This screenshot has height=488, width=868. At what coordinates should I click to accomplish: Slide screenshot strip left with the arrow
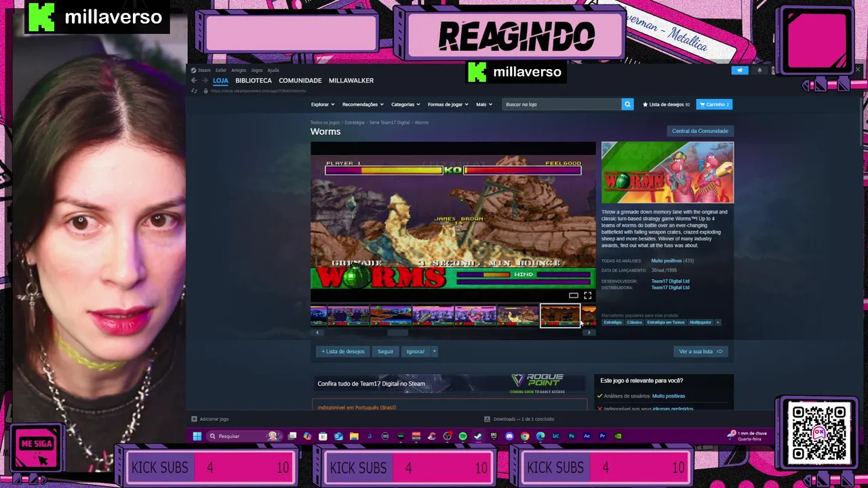tap(317, 332)
